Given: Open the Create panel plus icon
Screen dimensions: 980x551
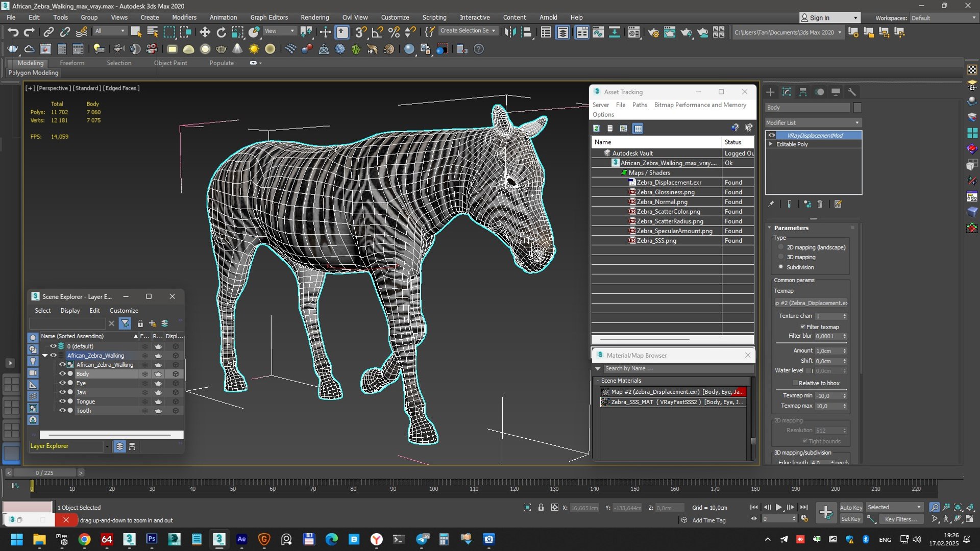Looking at the screenshot, I should pyautogui.click(x=770, y=92).
